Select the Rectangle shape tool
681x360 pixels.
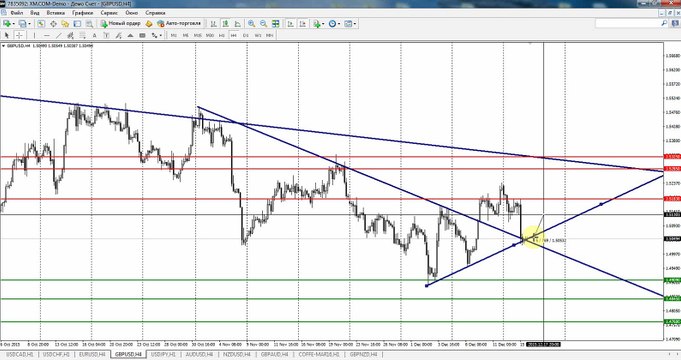[142, 35]
